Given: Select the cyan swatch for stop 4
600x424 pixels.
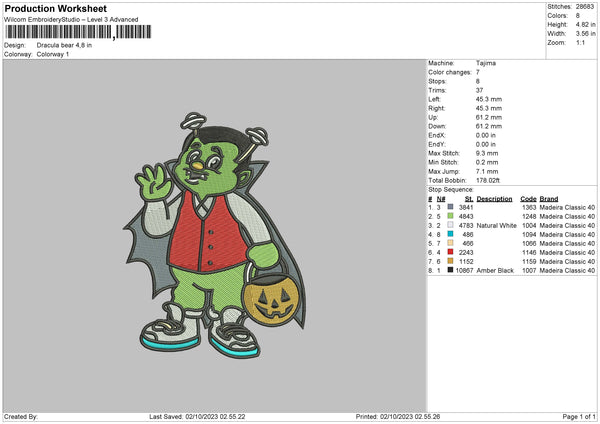Looking at the screenshot, I should pos(449,234).
